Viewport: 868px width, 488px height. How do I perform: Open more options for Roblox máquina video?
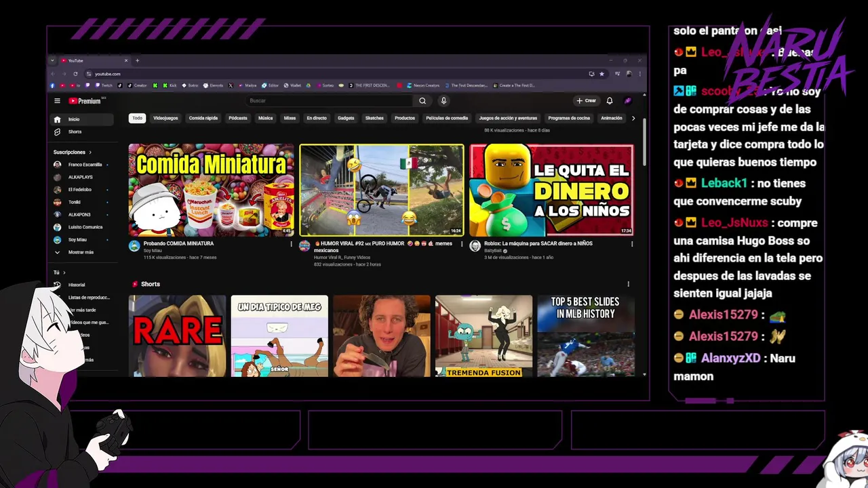(x=632, y=244)
